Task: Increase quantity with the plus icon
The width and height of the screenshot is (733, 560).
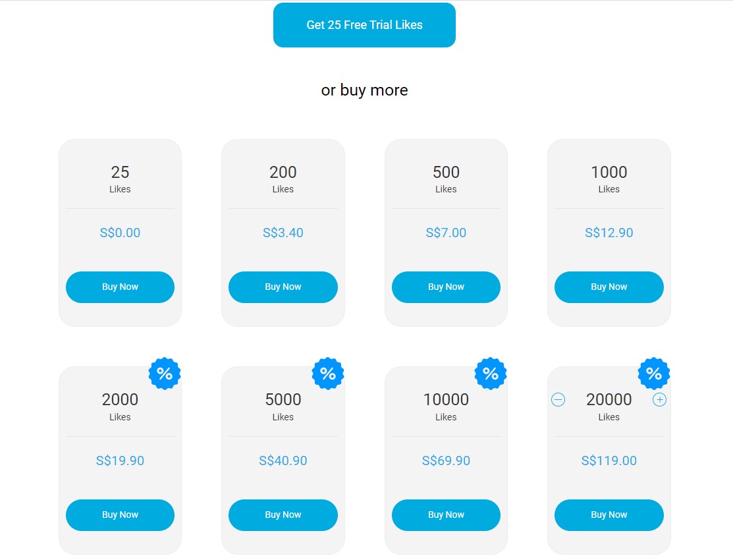Action: (x=660, y=399)
